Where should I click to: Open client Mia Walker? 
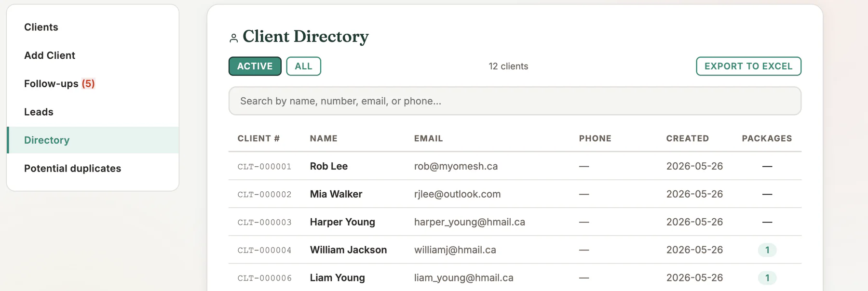click(x=336, y=194)
